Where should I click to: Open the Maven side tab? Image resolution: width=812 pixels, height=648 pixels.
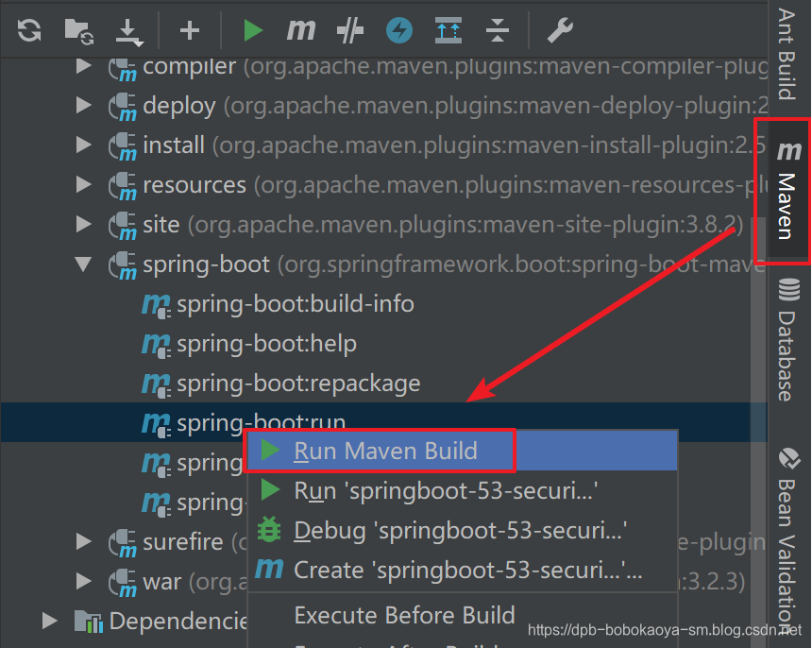point(787,191)
